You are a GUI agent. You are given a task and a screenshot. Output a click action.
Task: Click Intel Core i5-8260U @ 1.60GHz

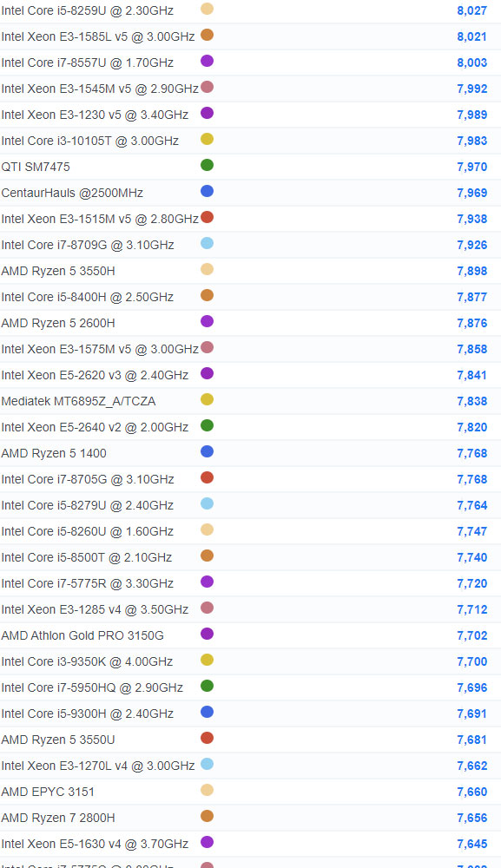coord(88,531)
